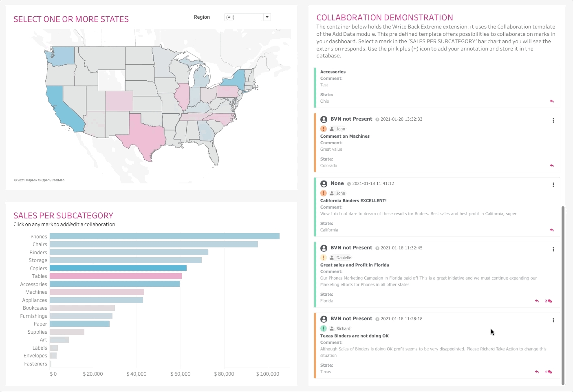Click the OpenStreetMap attribution link
The image size is (573, 392).
53,180
